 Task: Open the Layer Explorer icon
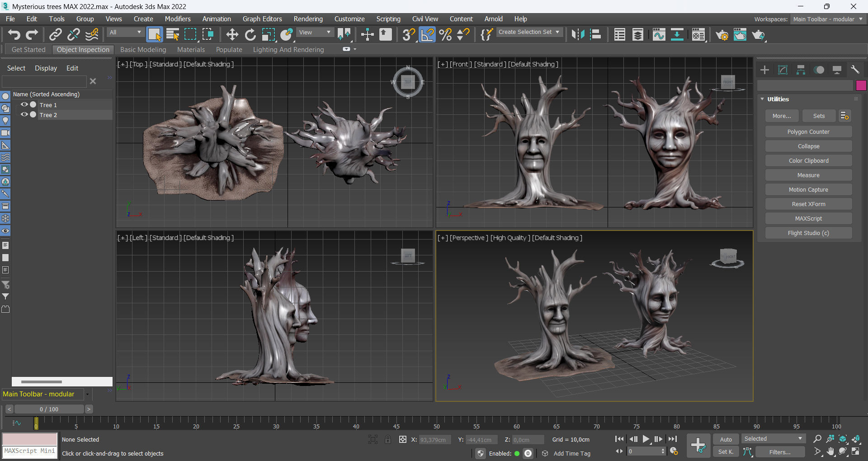(638, 34)
